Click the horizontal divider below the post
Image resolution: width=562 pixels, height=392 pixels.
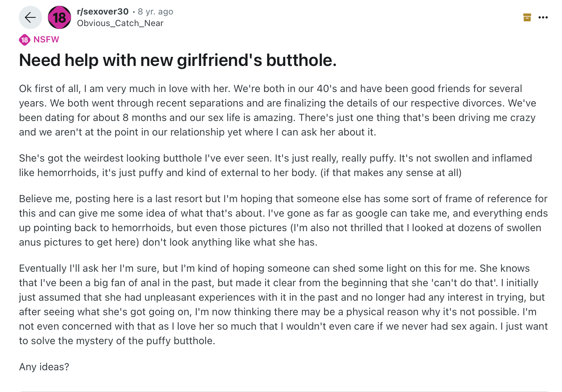tap(283, 391)
